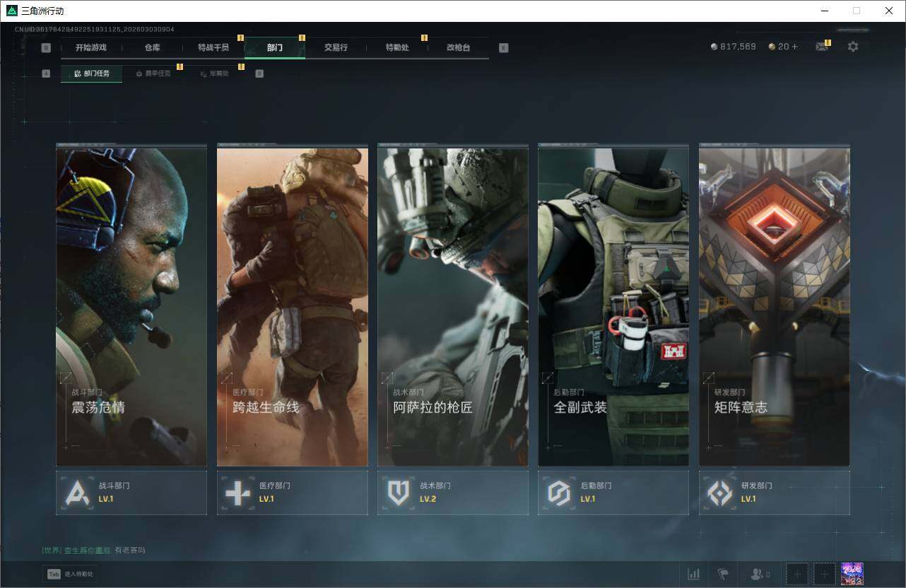Click the first empty squad slot plus
Screen dimensions: 906x588
click(796, 574)
